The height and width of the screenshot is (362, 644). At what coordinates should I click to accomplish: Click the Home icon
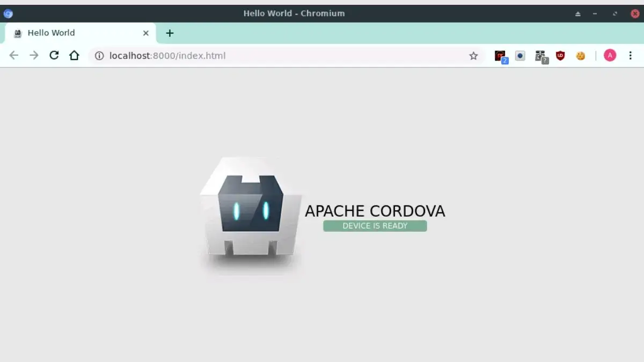[x=74, y=55]
